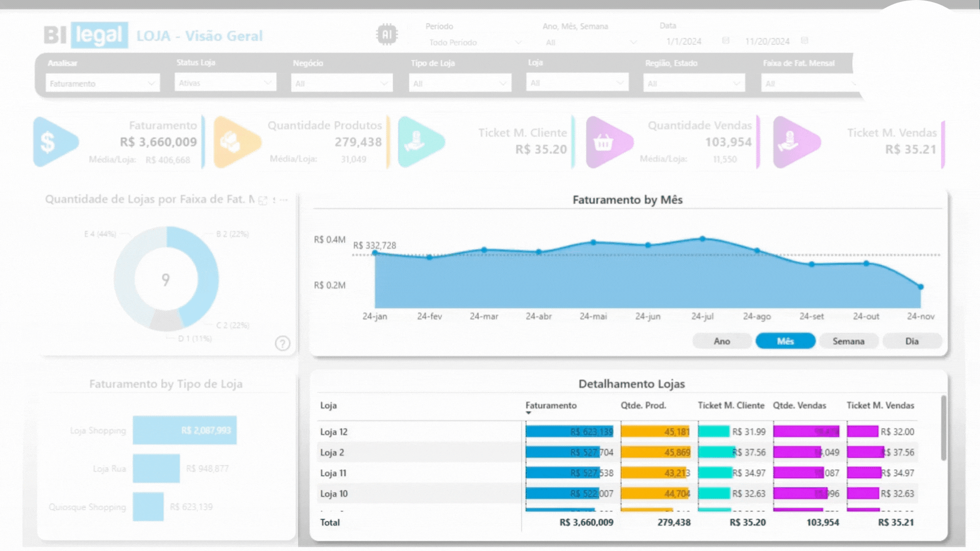Screen dimensions: 980x551
Task: Open the start date calendar picker
Action: pyautogui.click(x=725, y=41)
